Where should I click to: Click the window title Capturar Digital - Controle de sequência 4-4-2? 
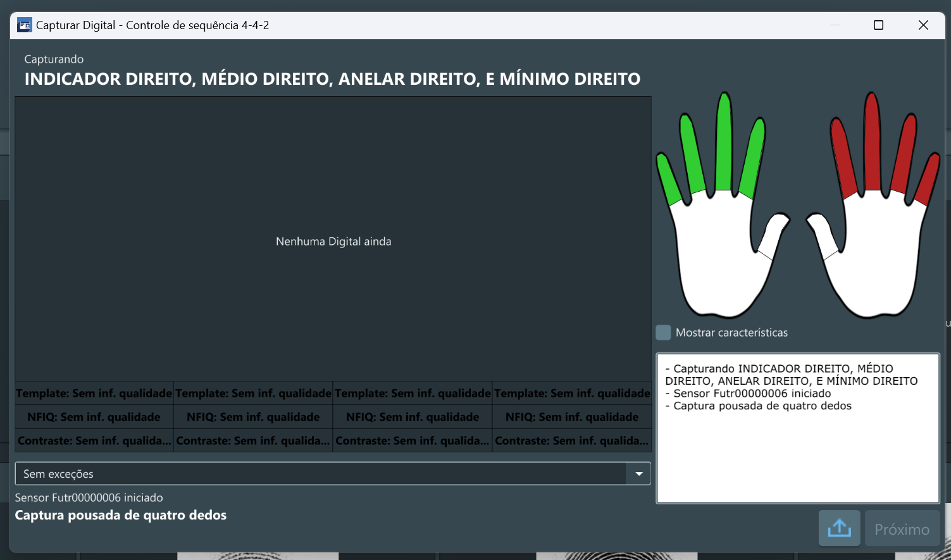pyautogui.click(x=152, y=25)
